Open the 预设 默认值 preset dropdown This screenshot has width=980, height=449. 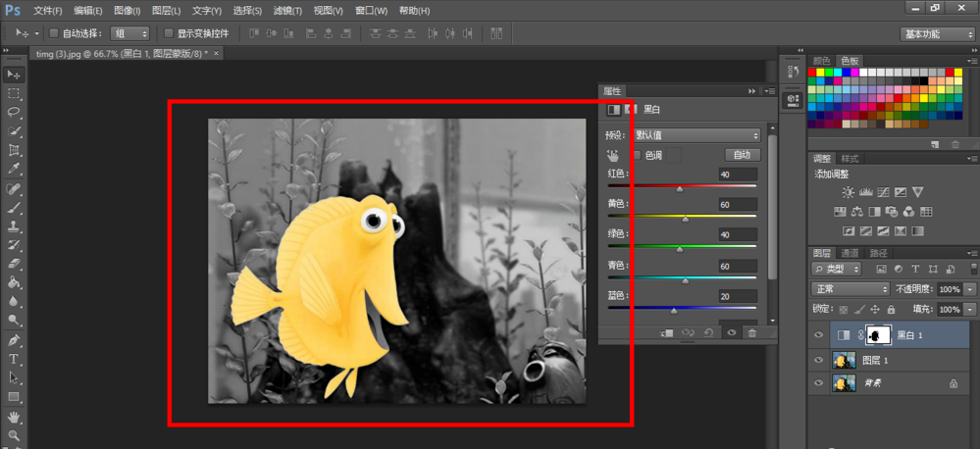(696, 135)
